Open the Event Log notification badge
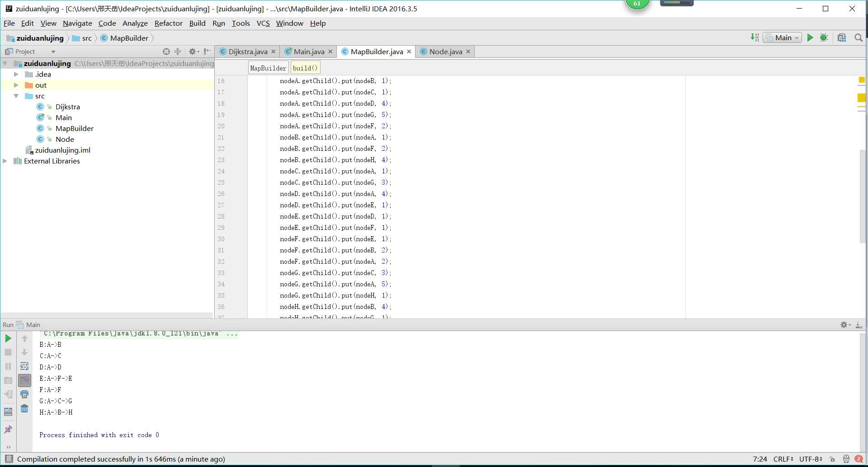The image size is (868, 467). (x=859, y=459)
